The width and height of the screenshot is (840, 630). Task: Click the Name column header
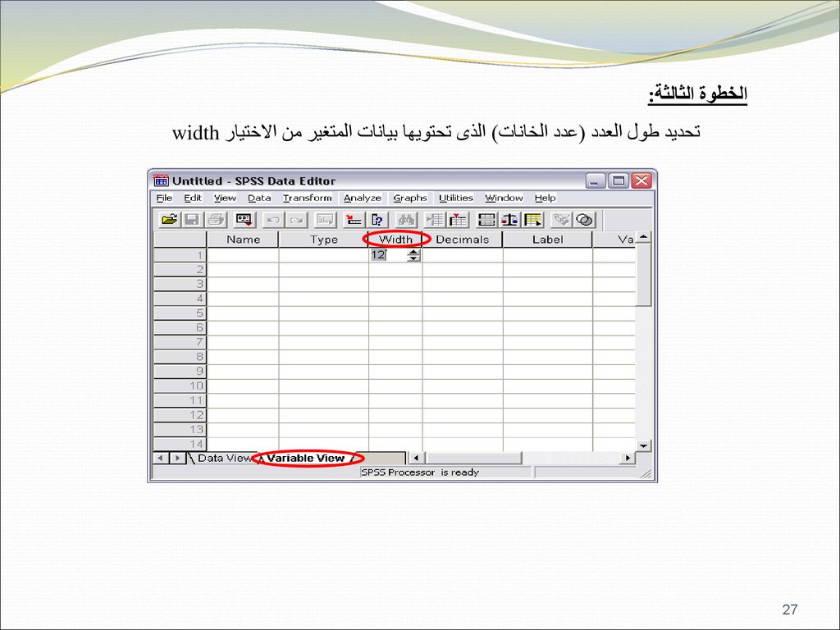tap(243, 240)
